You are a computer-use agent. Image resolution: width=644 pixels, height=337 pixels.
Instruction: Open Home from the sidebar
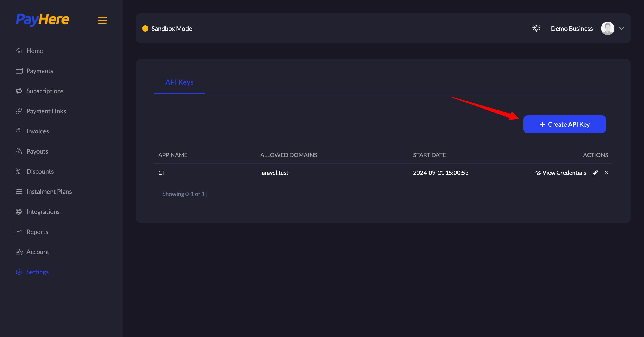click(x=34, y=51)
